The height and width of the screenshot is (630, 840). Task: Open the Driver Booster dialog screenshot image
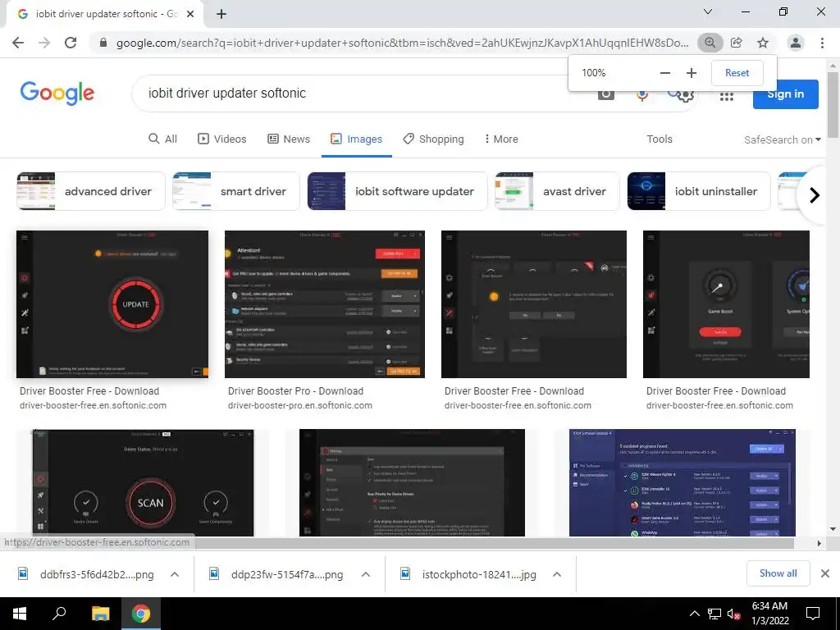(x=533, y=304)
